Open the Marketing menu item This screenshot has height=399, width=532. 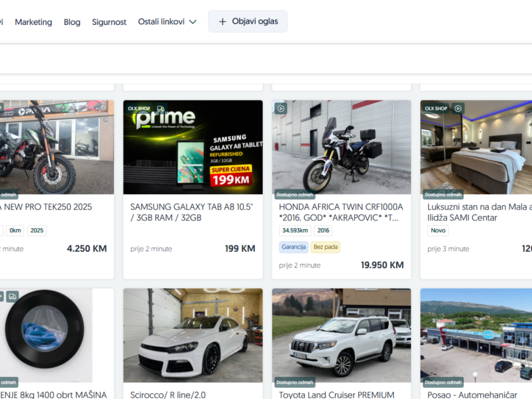(34, 22)
